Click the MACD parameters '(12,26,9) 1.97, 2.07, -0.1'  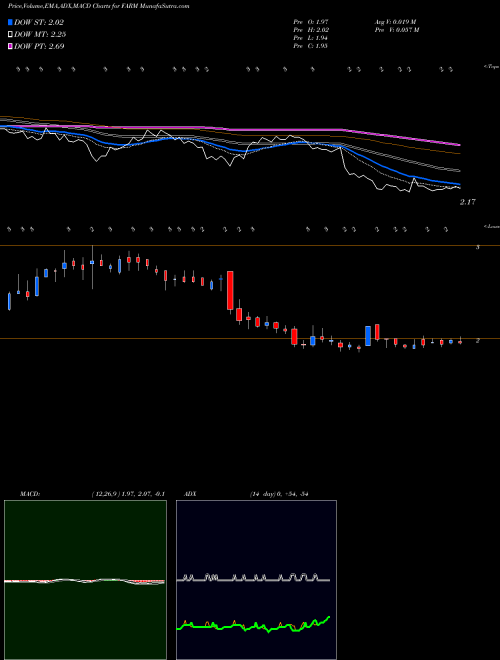coord(128,494)
